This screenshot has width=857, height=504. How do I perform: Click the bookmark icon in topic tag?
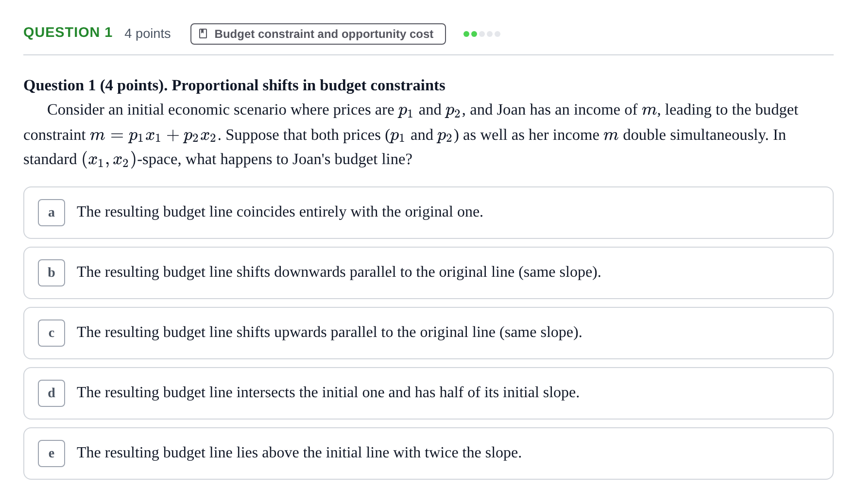tap(203, 34)
